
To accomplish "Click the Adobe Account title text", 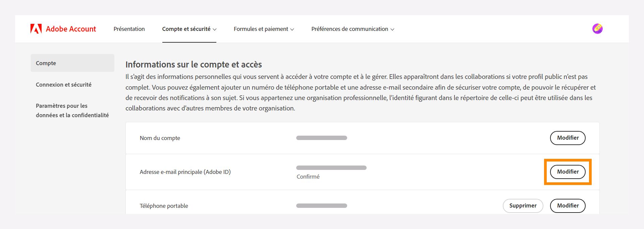I will pos(71,29).
